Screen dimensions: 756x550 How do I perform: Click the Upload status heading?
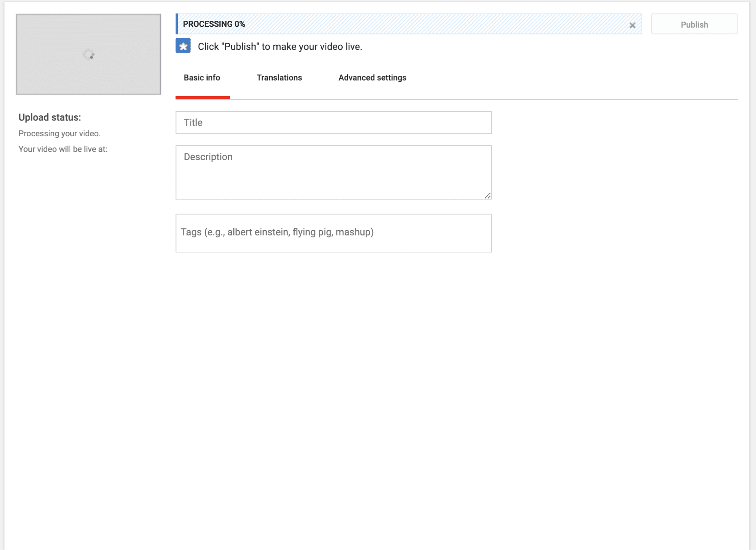[x=50, y=117]
